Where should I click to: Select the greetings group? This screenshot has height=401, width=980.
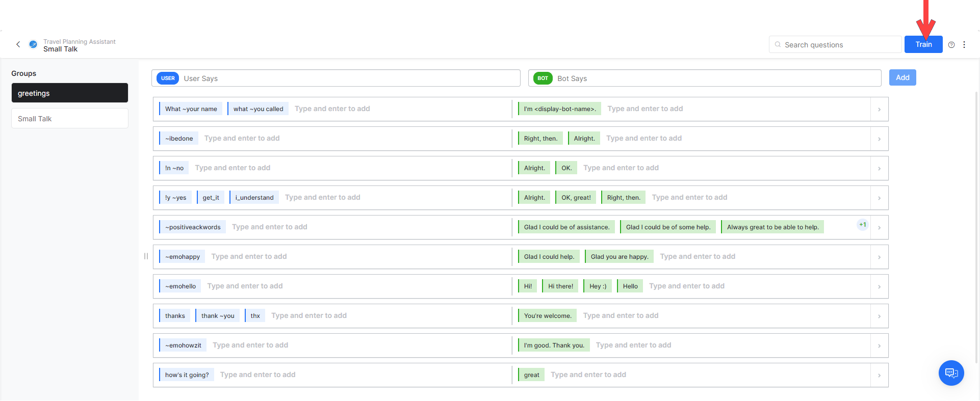70,93
